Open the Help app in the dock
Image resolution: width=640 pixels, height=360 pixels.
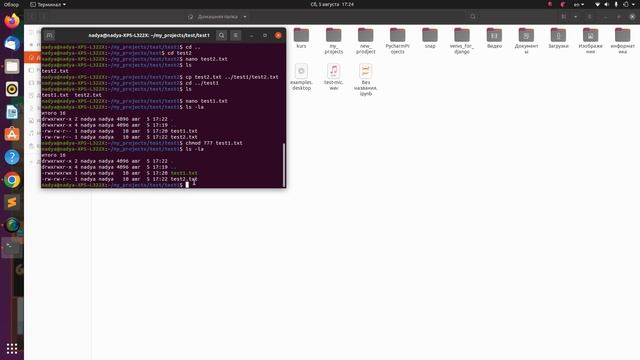coord(12,157)
